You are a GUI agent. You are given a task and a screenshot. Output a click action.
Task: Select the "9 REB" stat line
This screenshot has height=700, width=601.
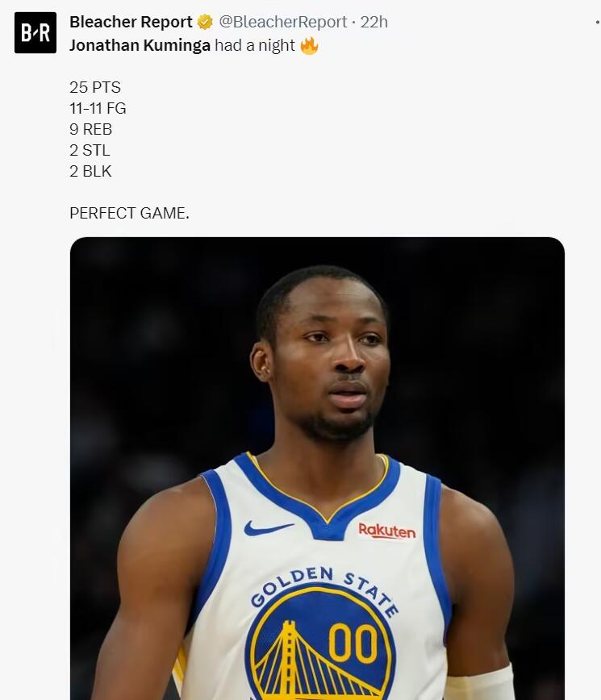tap(90, 129)
